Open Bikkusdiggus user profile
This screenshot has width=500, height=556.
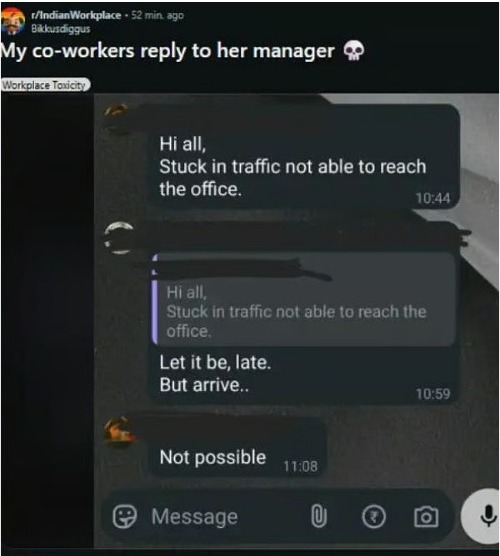click(61, 29)
